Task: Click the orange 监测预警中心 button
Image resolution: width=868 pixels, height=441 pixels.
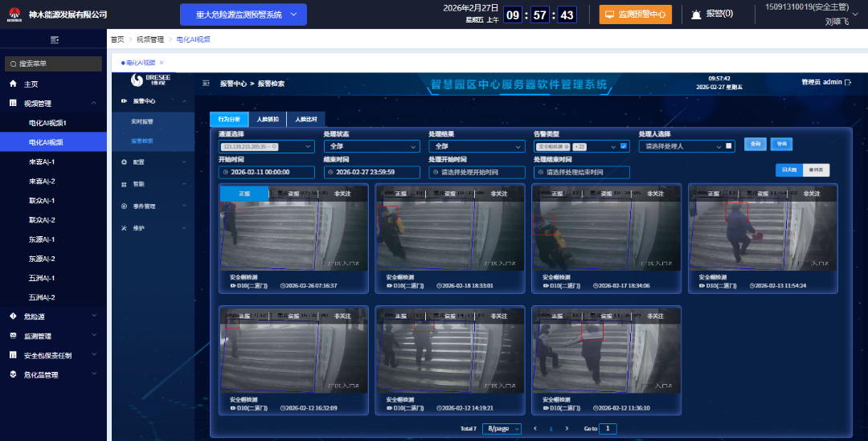Action: click(635, 14)
